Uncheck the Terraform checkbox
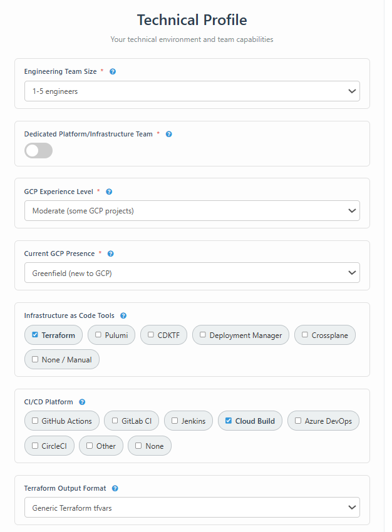The image size is (392, 532). click(x=35, y=335)
